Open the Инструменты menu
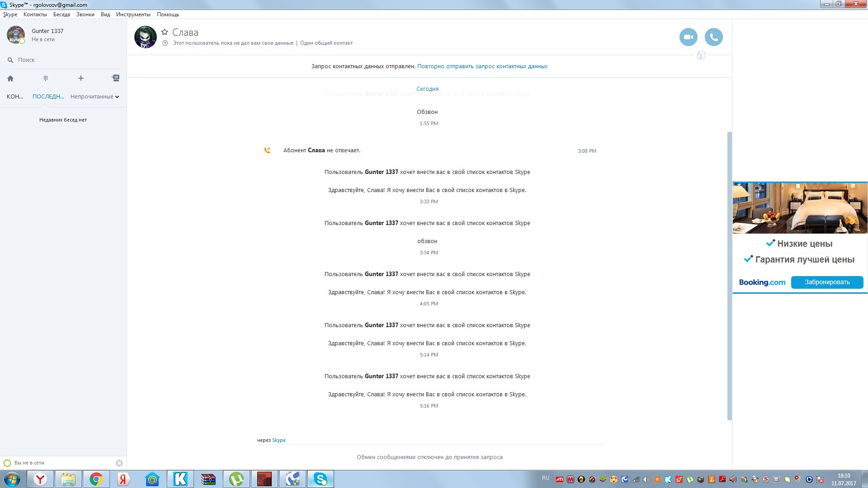Viewport: 868px width, 488px height. coord(133,14)
